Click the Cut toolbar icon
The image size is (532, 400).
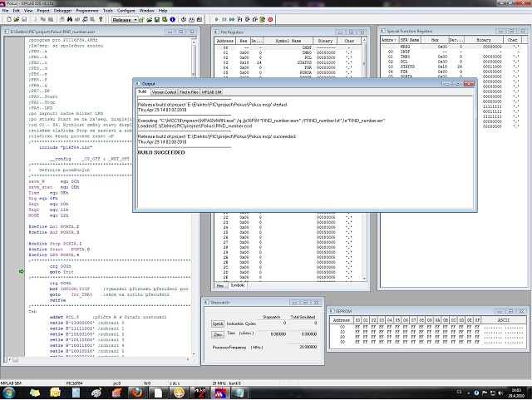pyautogui.click(x=35, y=19)
